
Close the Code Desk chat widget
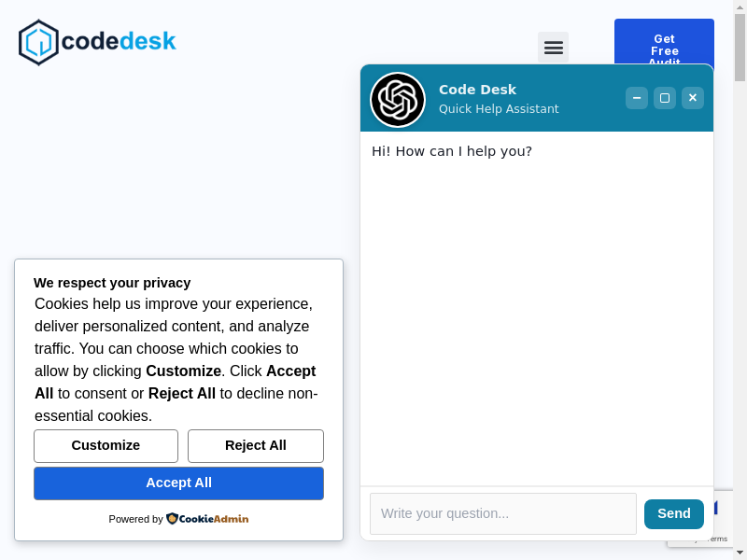click(693, 98)
